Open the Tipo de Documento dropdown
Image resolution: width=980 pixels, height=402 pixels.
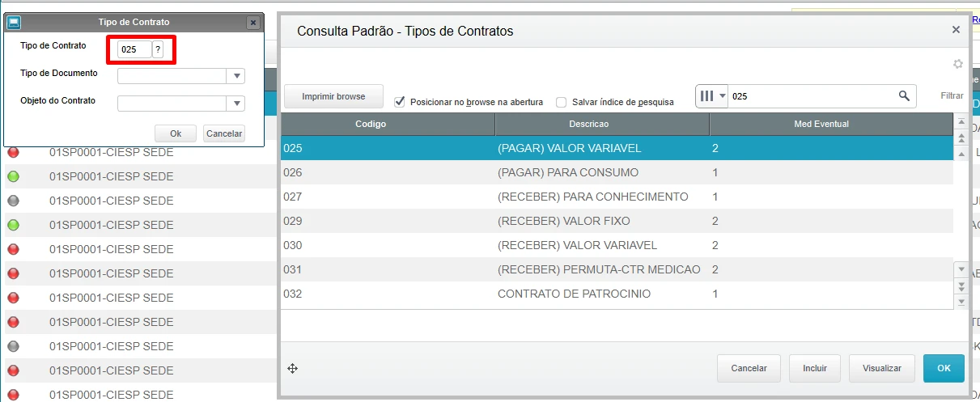tap(236, 76)
